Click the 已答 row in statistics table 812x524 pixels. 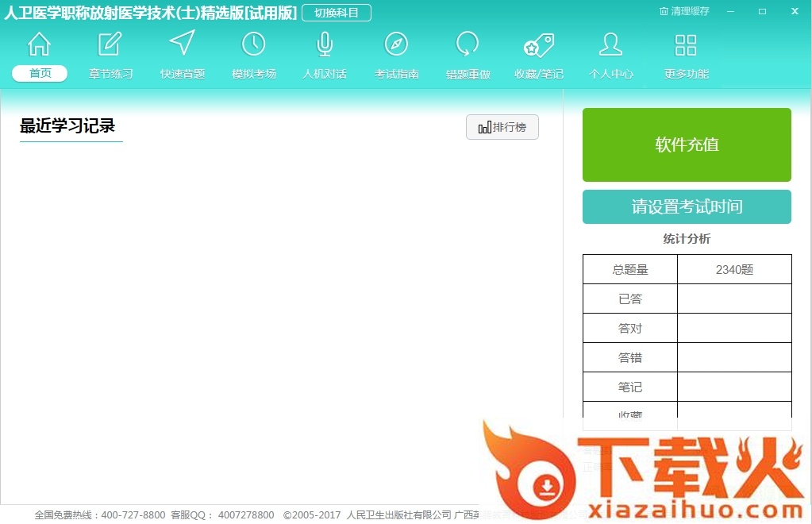630,299
